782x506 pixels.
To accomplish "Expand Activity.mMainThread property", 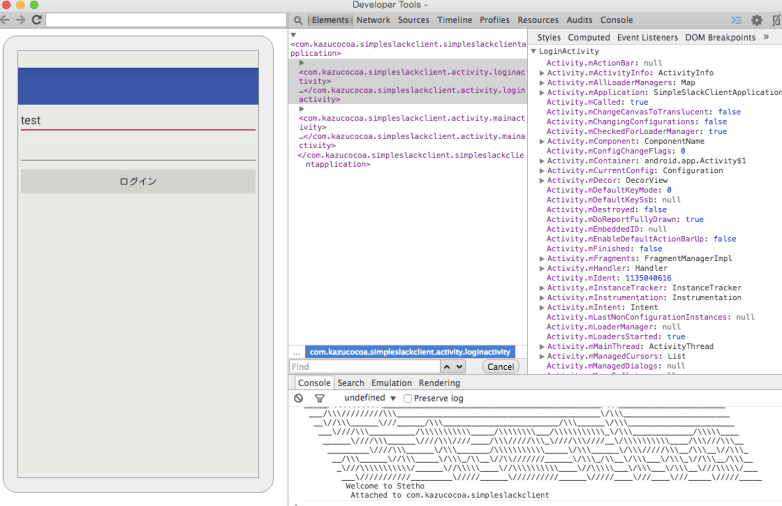I will pos(542,346).
